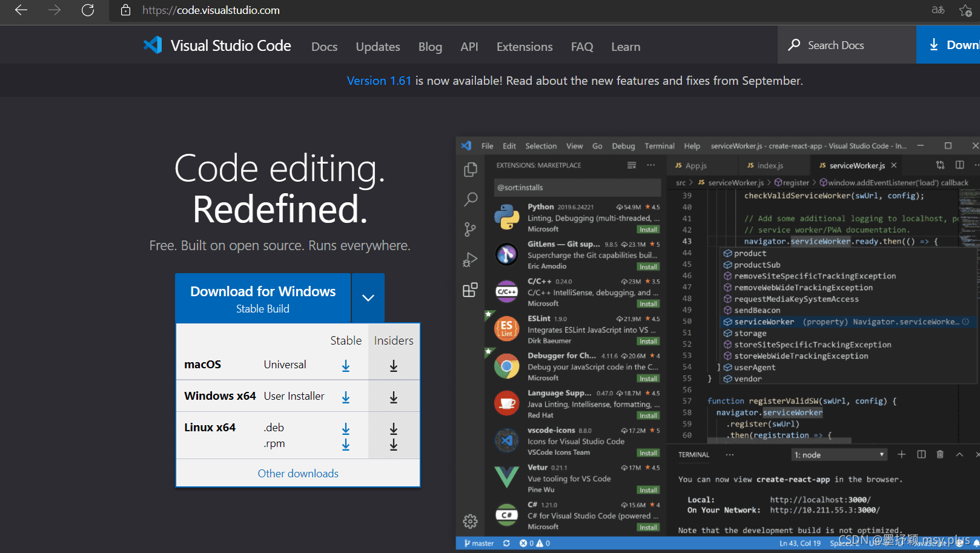Go to the Updates page
This screenshot has height=553, width=980.
[x=378, y=47]
